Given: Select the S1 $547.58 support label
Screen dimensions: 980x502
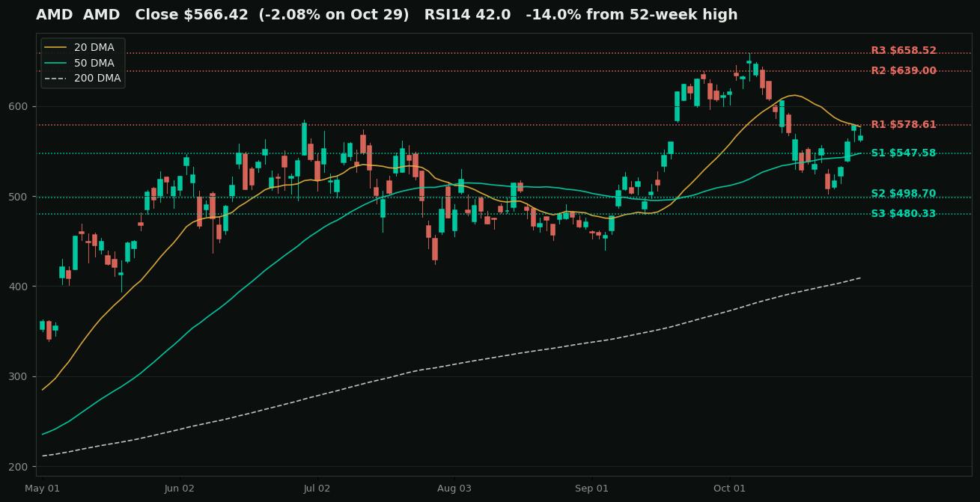Looking at the screenshot, I should point(904,153).
